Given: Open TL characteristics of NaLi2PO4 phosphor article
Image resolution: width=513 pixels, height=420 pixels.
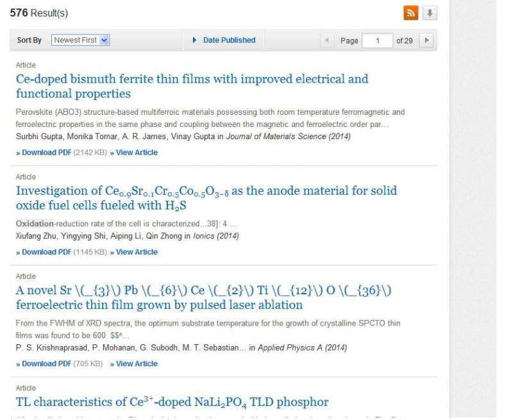Looking at the screenshot, I should pyautogui.click(x=172, y=402).
